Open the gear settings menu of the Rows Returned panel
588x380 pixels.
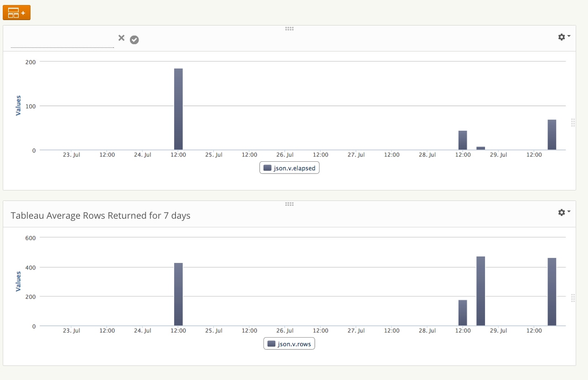564,212
